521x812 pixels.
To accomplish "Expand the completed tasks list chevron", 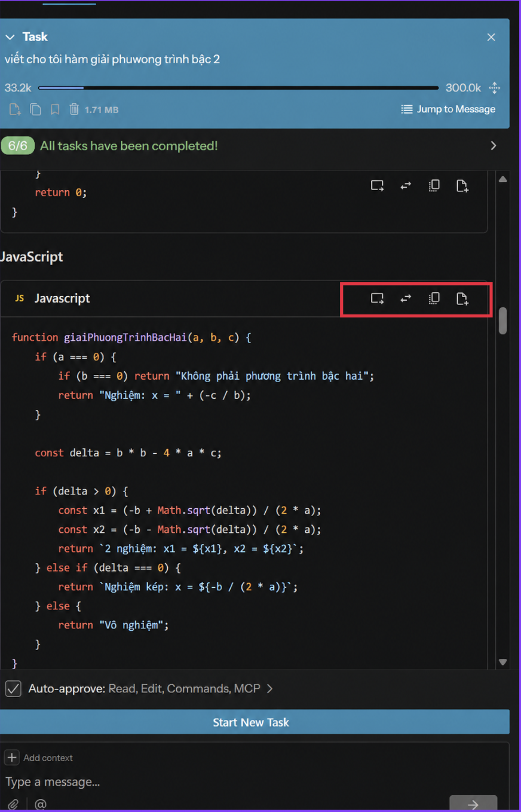I will (x=494, y=146).
